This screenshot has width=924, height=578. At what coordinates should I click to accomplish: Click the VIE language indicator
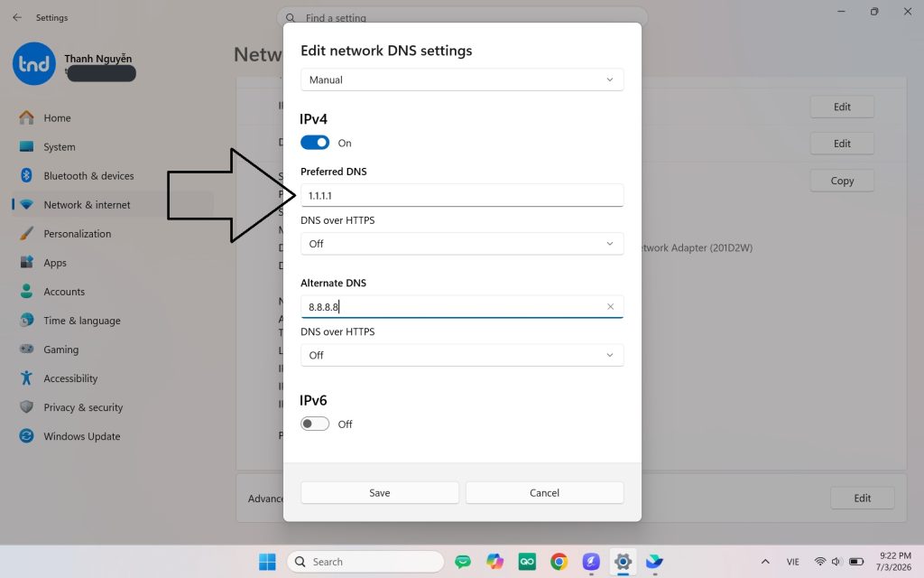[793, 562]
